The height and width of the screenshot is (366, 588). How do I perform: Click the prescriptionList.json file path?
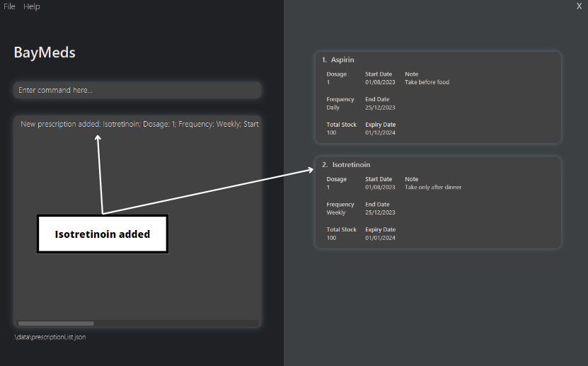pyautogui.click(x=50, y=337)
